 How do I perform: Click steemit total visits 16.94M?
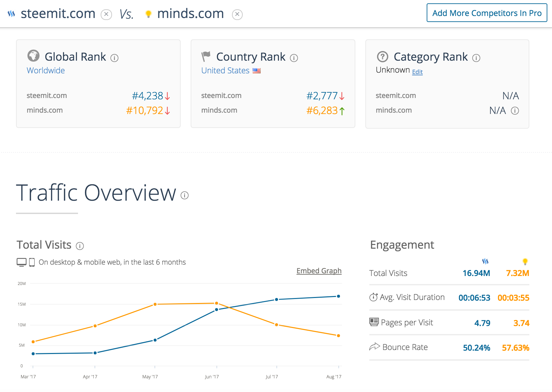(x=476, y=273)
